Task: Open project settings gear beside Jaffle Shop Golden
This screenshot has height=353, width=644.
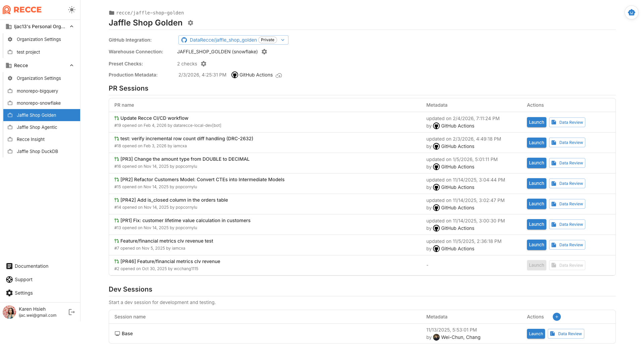Action: click(191, 23)
